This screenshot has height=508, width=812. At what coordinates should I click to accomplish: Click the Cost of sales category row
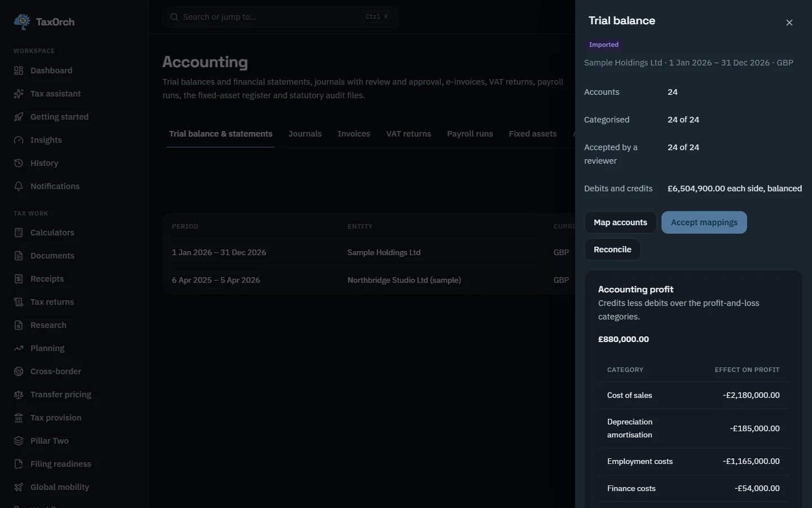click(694, 395)
